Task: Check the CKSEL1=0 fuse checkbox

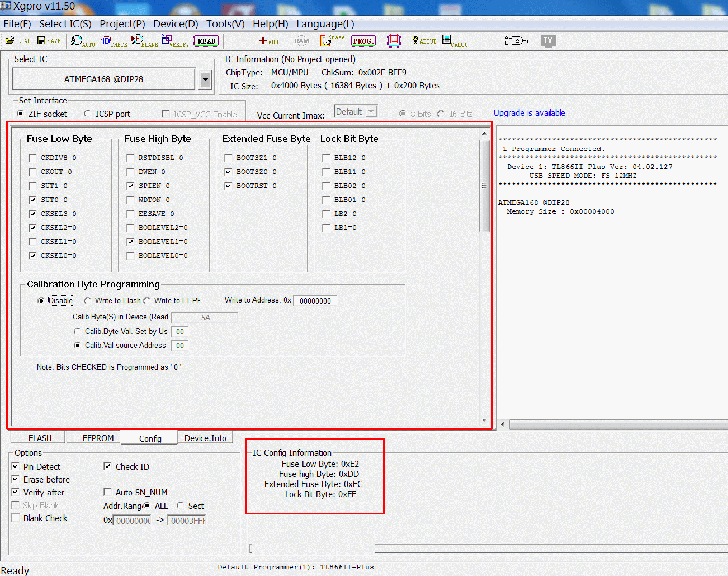Action: pos(33,242)
